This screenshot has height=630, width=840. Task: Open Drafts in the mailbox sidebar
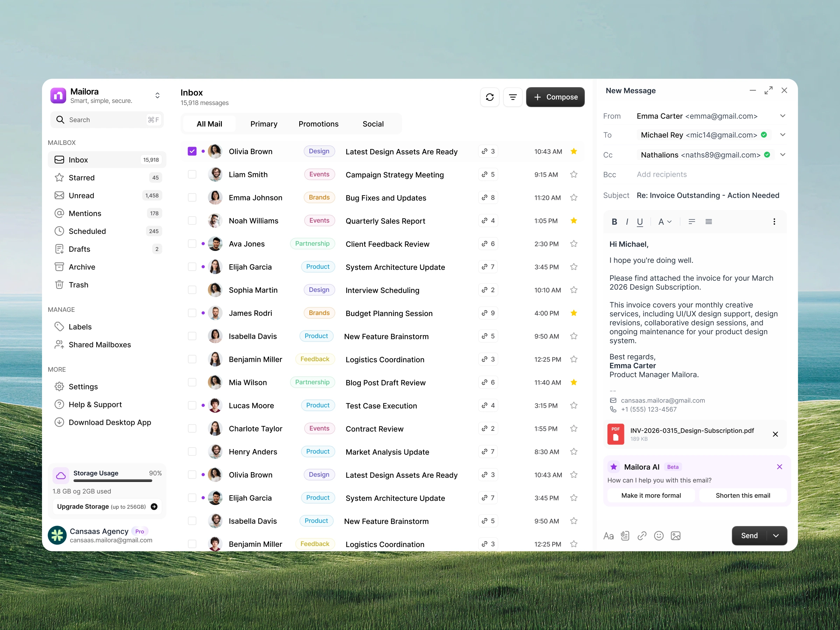107,249
